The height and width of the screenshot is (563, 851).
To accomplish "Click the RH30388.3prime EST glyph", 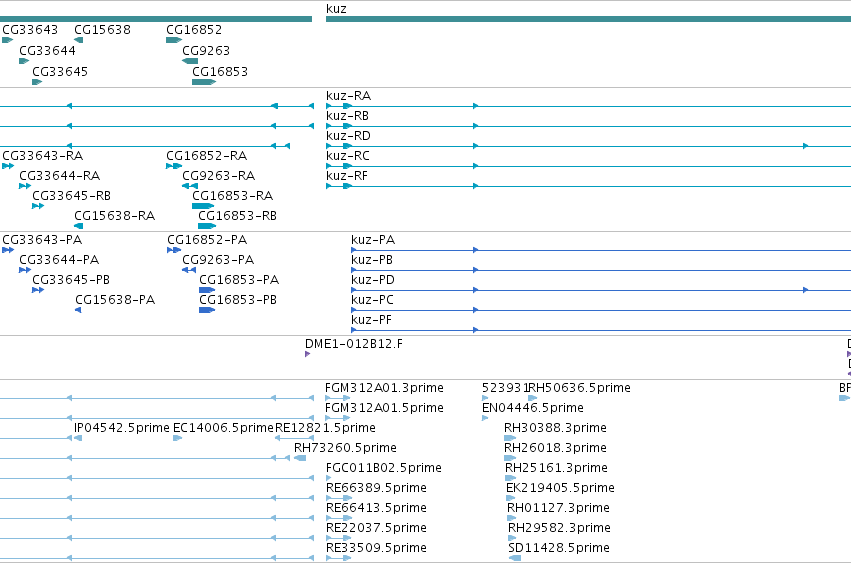I will 510,438.
